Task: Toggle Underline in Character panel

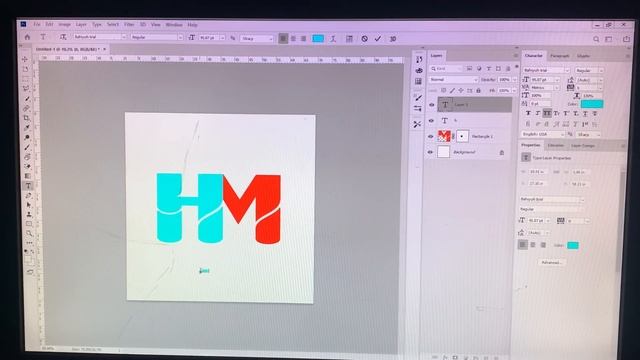Action: click(585, 114)
